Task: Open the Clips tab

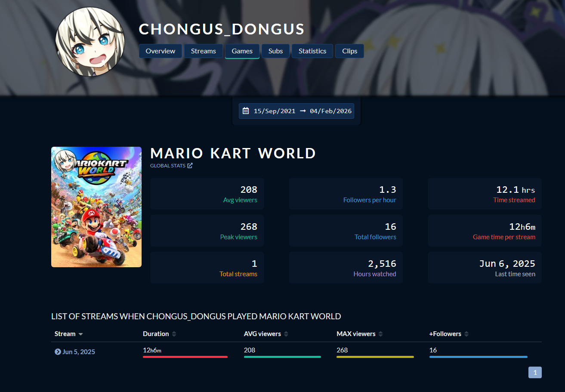Action: (x=350, y=51)
